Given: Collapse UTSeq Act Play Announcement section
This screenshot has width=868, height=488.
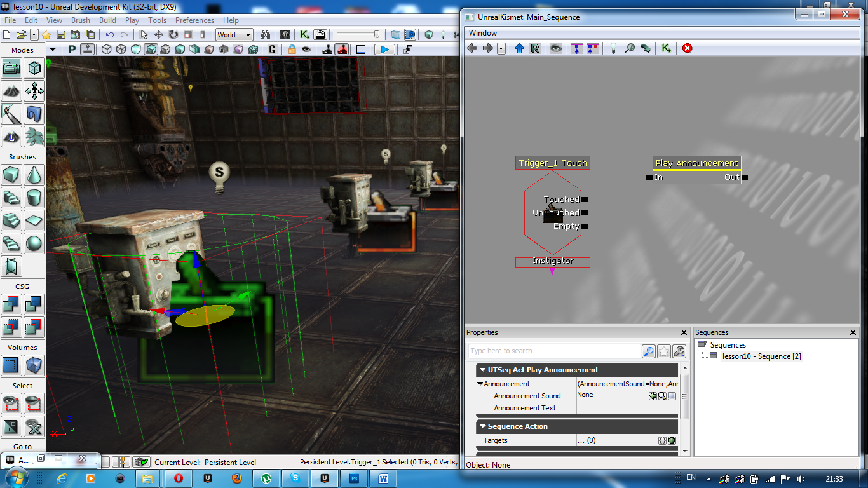Looking at the screenshot, I should click(483, 370).
